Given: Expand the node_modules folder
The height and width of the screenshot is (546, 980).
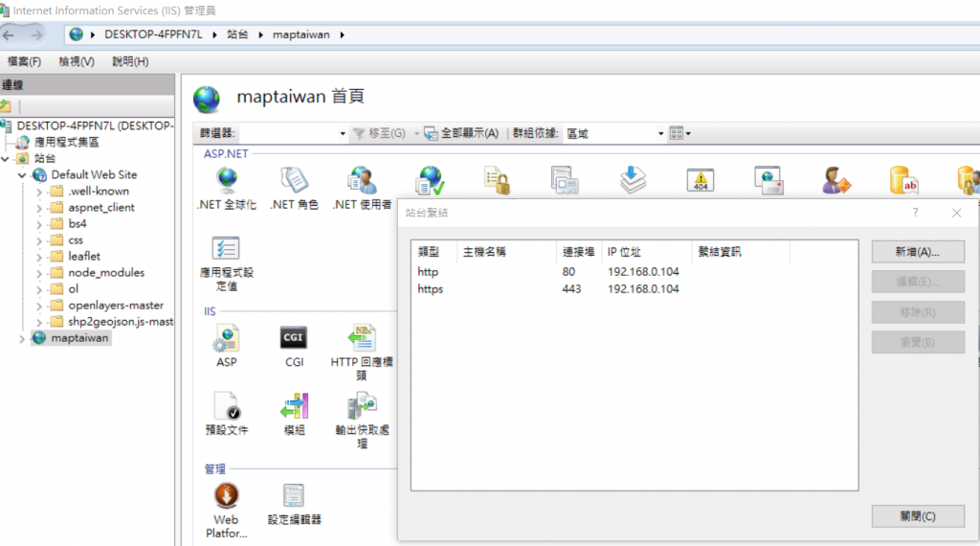Looking at the screenshot, I should click(x=38, y=273).
